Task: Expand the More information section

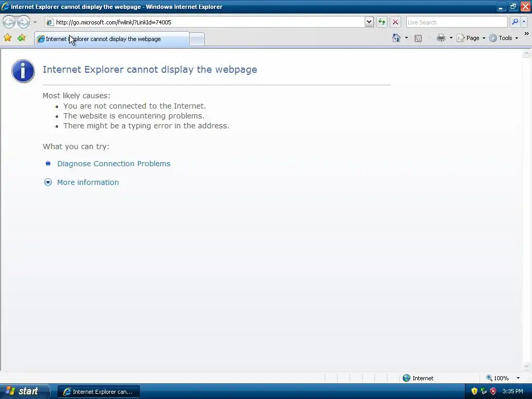Action: (x=88, y=182)
